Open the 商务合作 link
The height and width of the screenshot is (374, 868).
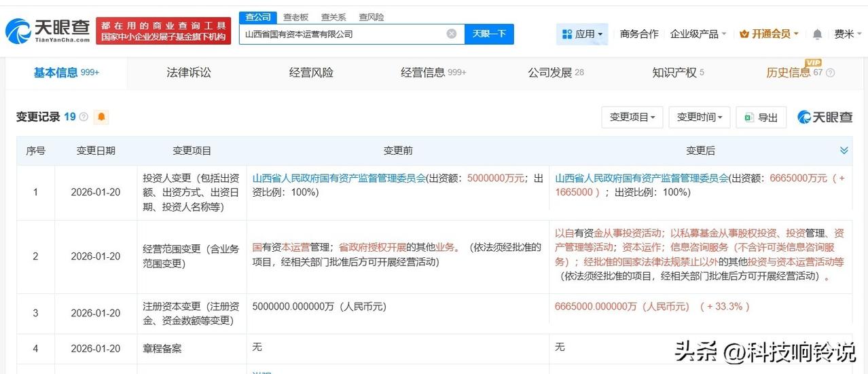tap(639, 34)
